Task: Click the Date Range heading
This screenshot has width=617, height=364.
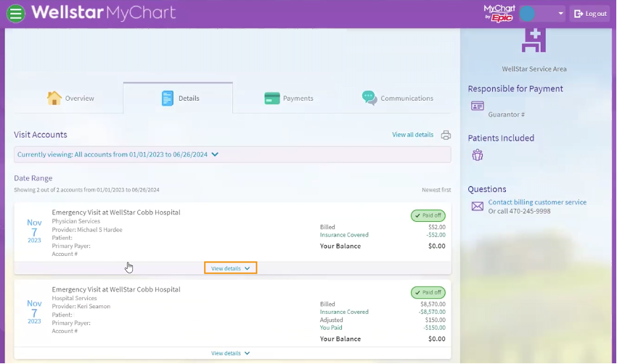Action: coord(33,178)
